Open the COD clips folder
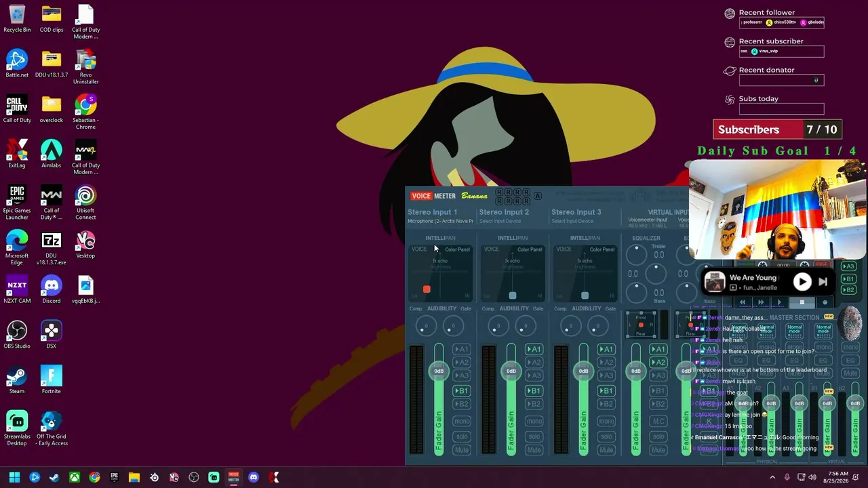 [52, 19]
